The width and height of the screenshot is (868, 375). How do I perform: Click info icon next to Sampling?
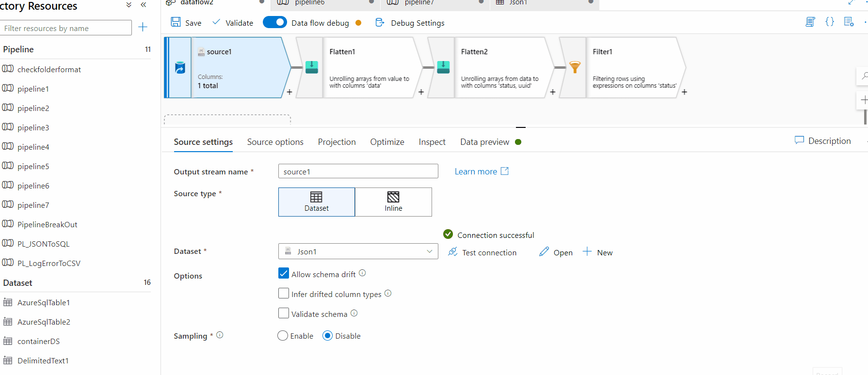tap(220, 335)
